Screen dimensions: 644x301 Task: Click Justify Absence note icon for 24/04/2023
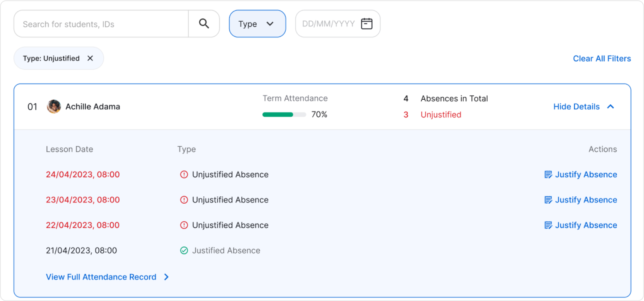point(548,175)
